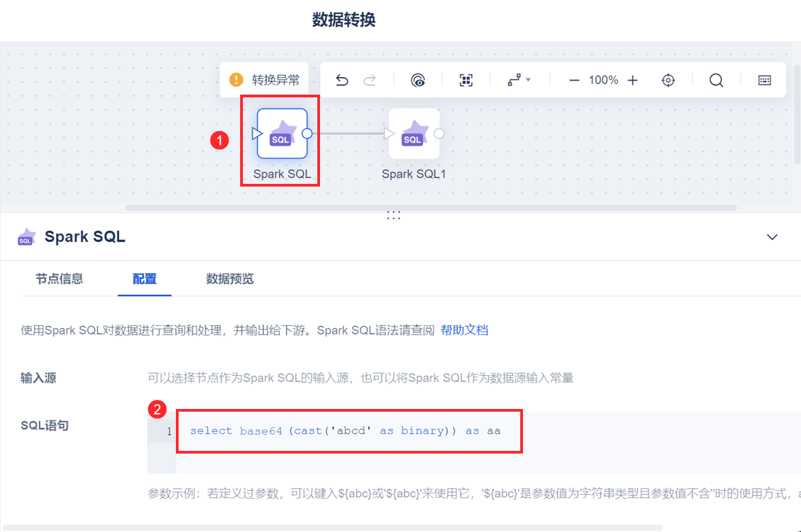Click the canvas horizontal scrollbar
This screenshot has height=532, width=801.
pyautogui.click(x=431, y=208)
